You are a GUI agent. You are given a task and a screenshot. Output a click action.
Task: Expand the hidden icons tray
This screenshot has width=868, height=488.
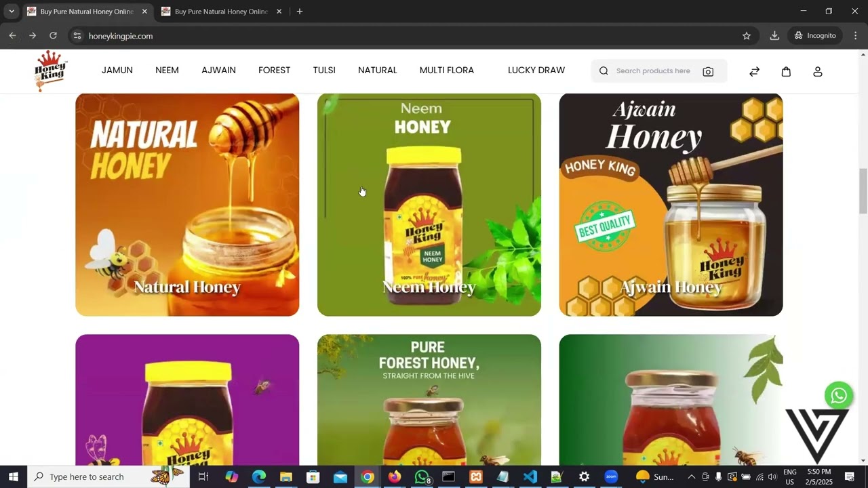(691, 476)
